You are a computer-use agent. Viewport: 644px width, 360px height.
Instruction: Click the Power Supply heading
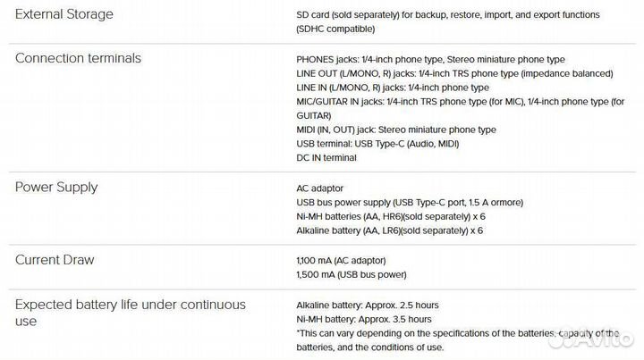point(56,187)
